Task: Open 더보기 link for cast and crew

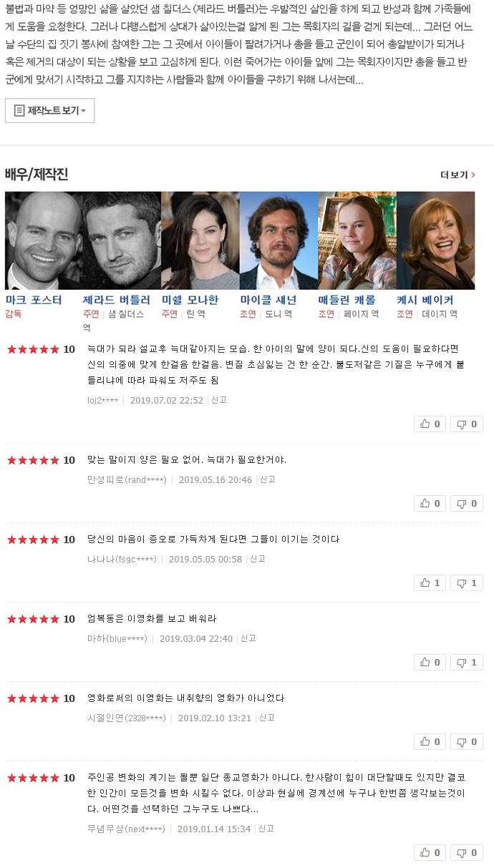Action: tap(458, 175)
